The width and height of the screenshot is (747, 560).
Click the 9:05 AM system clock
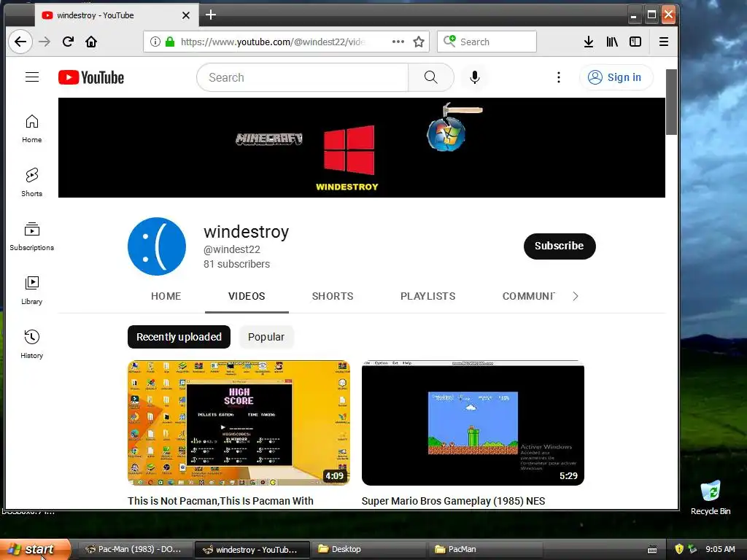720,549
